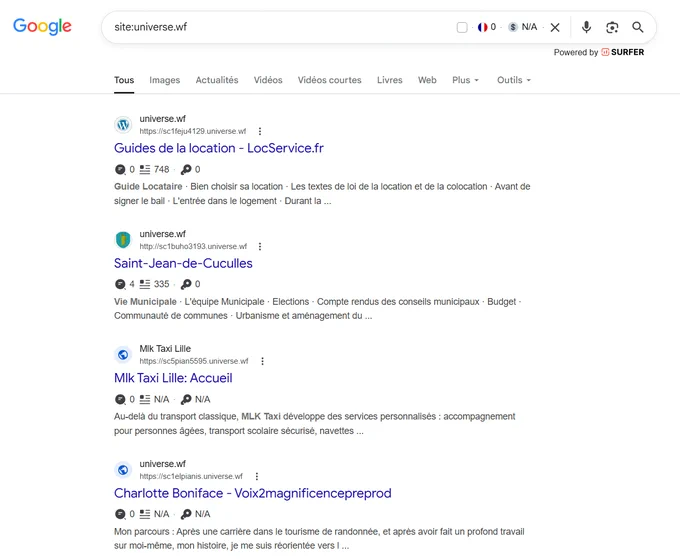Image resolution: width=680 pixels, height=559 pixels.
Task: Click the https://sc5pian5595.universe.wf URL text
Action: [194, 361]
